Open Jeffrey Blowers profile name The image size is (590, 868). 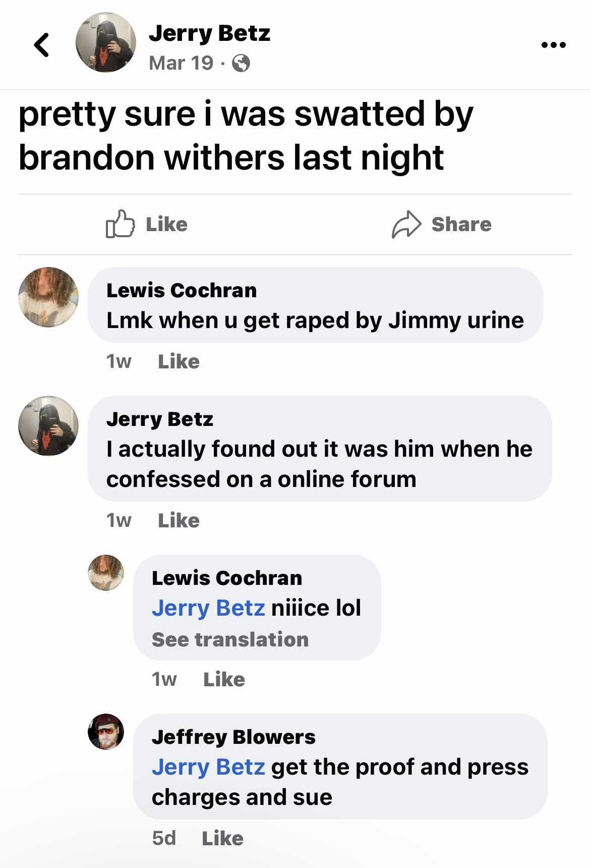pos(233,737)
